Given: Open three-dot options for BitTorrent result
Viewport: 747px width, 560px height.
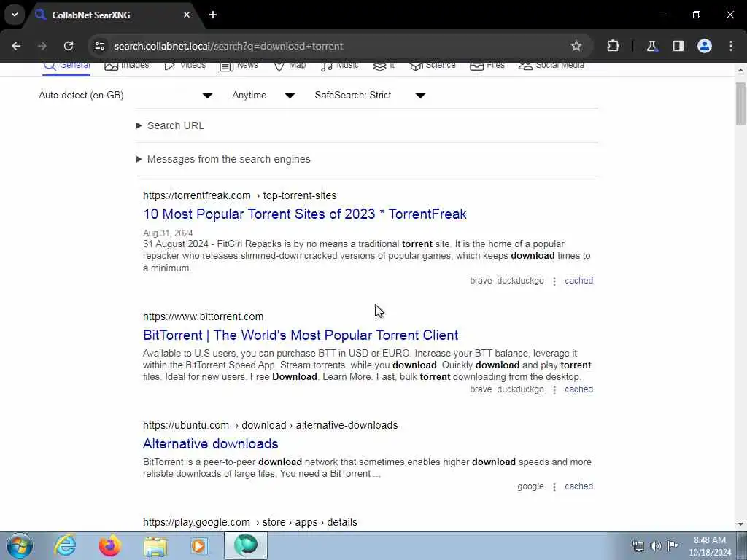Looking at the screenshot, I should pos(554,390).
